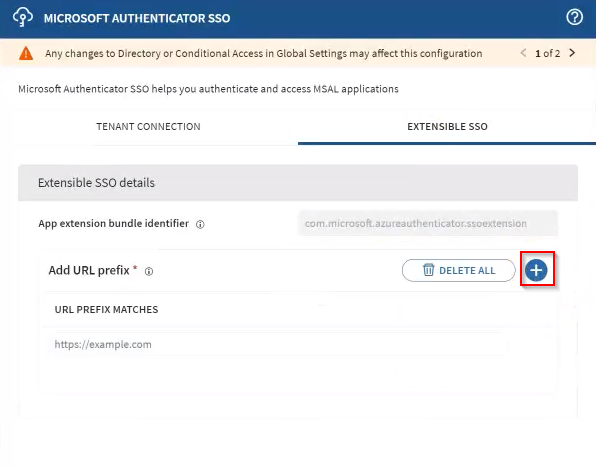Click info icon beside App extension bundle identifier
This screenshot has height=468, width=596.
click(x=200, y=224)
